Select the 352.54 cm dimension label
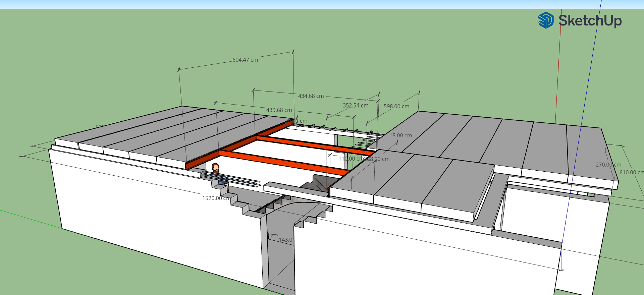The width and height of the screenshot is (644, 295). [356, 105]
